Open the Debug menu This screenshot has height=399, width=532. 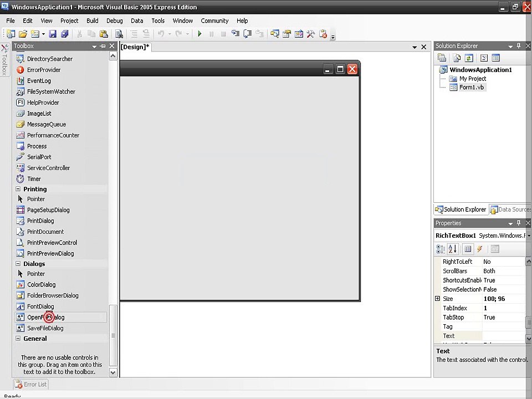pos(115,21)
